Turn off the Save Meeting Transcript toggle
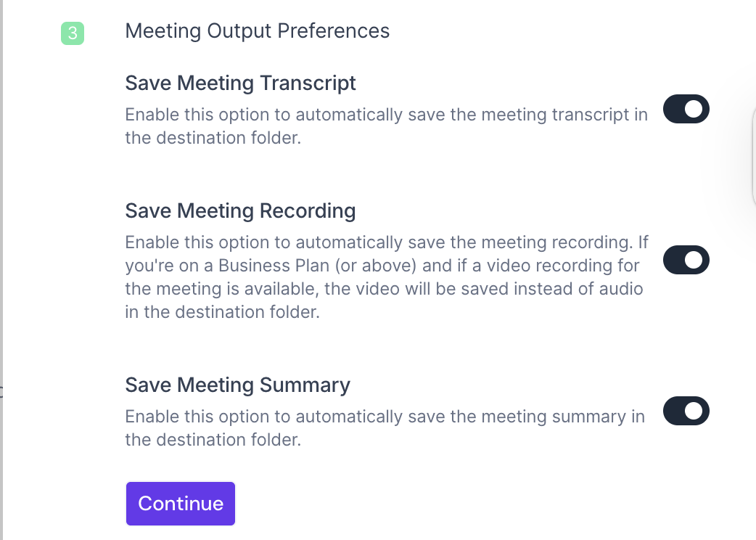Viewport: 756px width, 540px height. [686, 109]
